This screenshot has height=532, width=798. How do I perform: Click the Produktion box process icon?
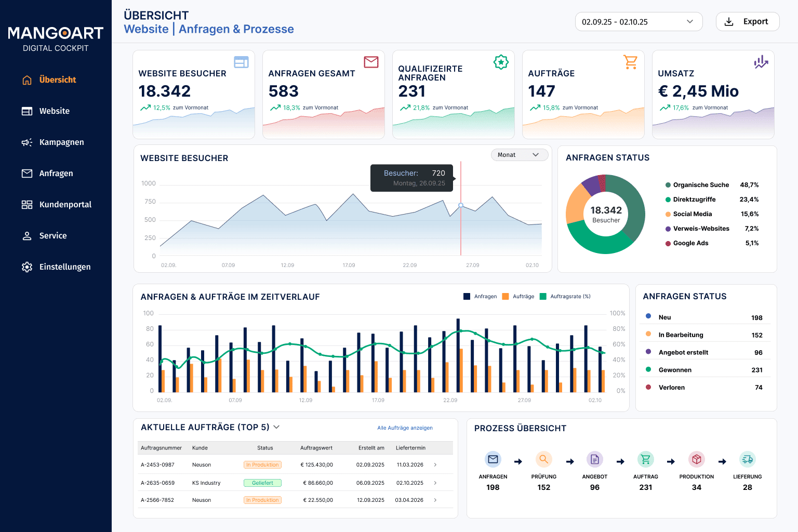pyautogui.click(x=697, y=459)
